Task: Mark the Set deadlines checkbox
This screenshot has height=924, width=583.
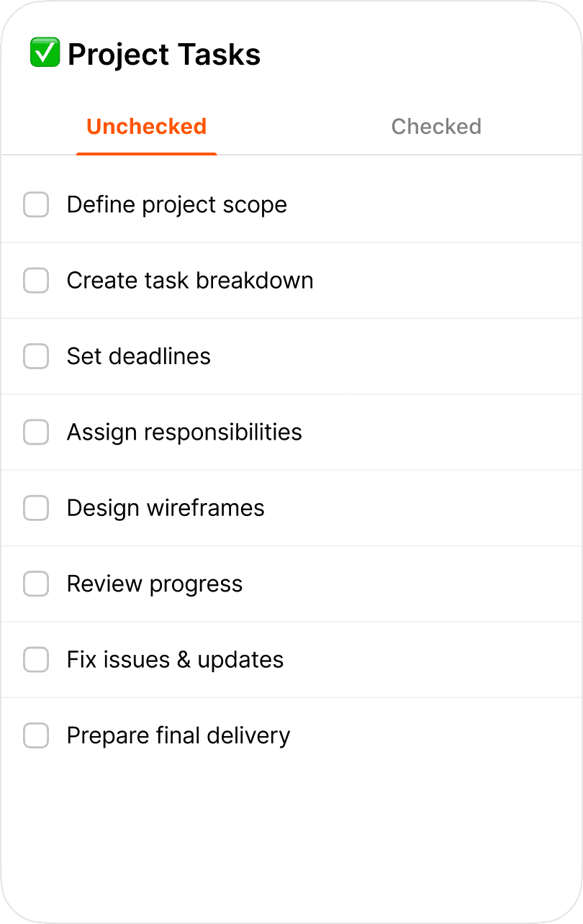Action: (36, 356)
